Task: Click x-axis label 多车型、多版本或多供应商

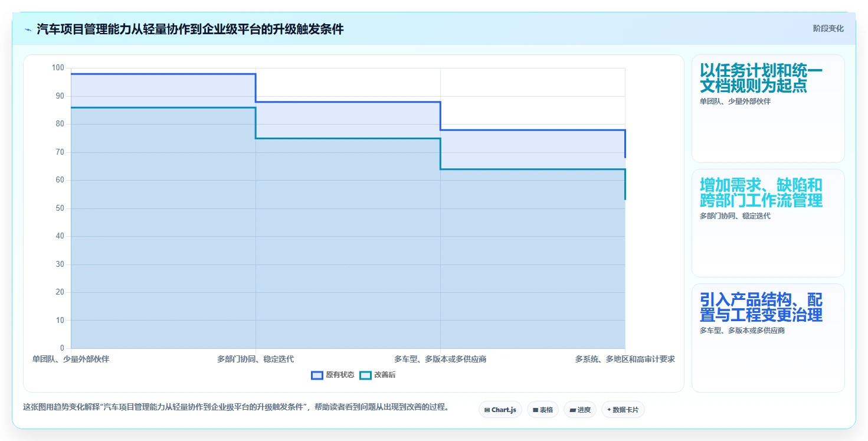Action: [x=440, y=359]
